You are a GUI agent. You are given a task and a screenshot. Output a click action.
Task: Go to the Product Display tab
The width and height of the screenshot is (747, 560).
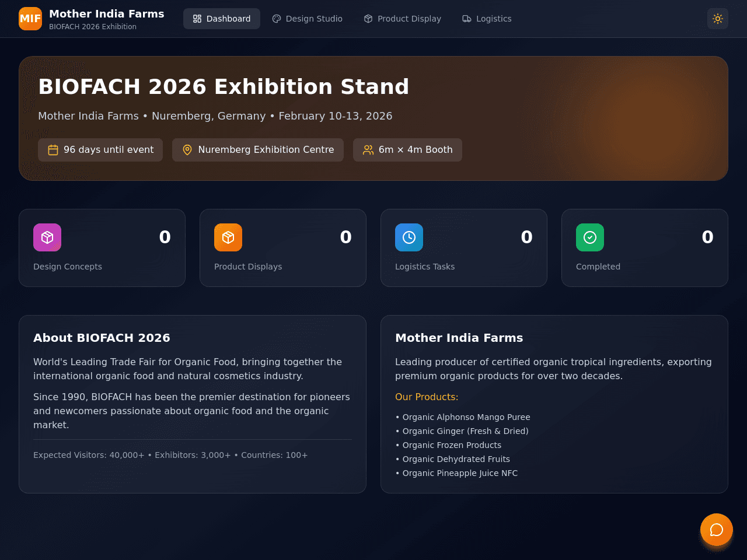403,19
